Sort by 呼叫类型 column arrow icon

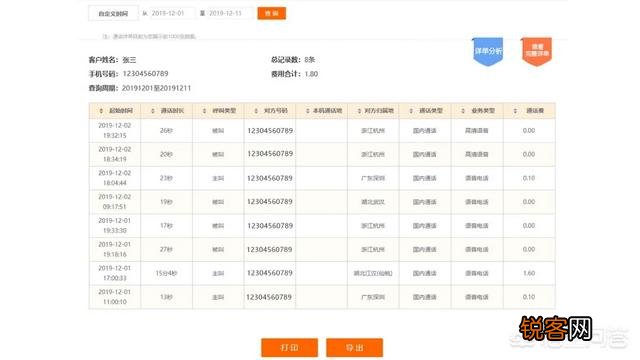pos(204,111)
